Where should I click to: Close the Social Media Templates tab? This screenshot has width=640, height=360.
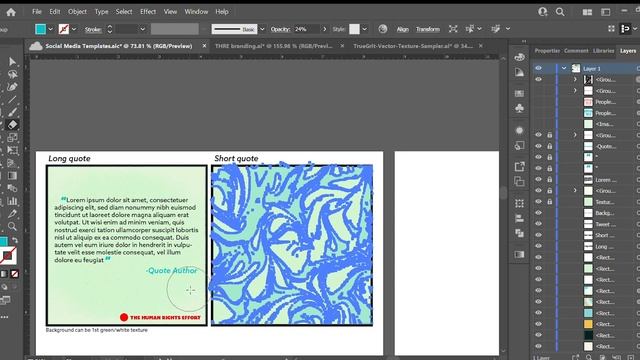point(204,46)
